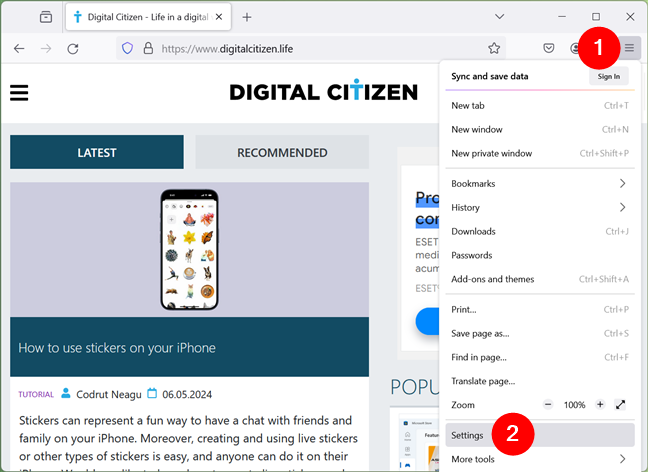Open Downloads from the menu

coord(540,231)
